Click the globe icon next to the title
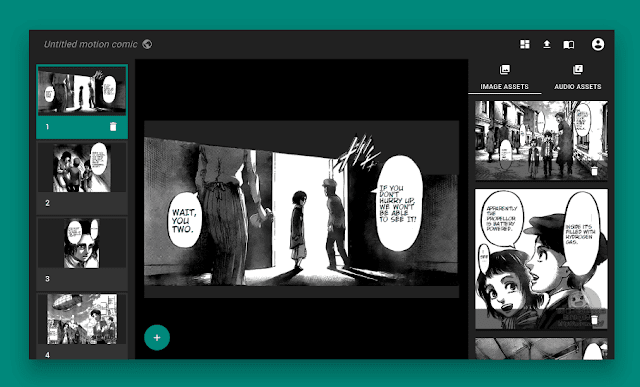Image resolution: width=640 pixels, height=387 pixels. (x=147, y=44)
